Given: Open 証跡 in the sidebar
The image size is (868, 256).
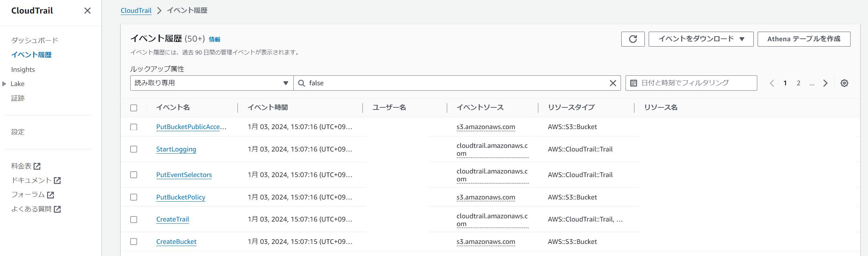Looking at the screenshot, I should (18, 98).
